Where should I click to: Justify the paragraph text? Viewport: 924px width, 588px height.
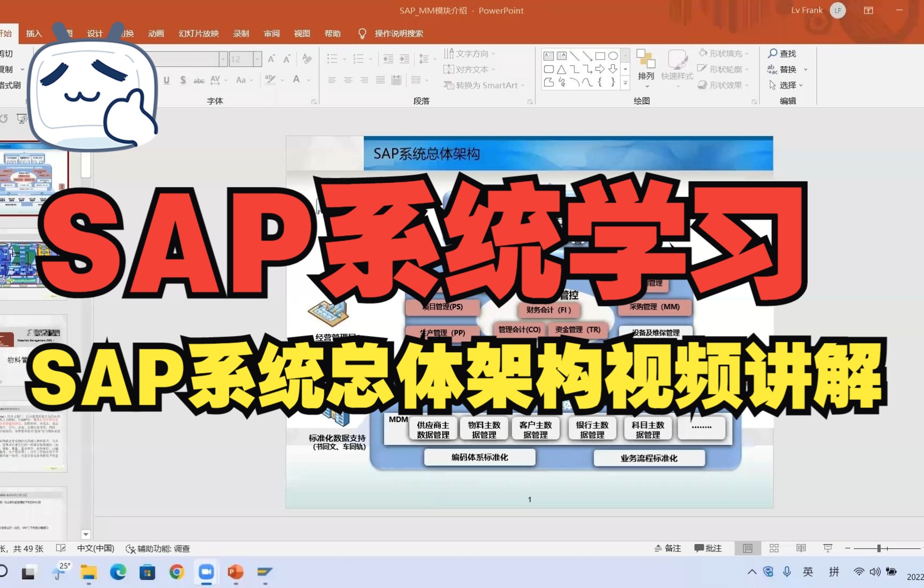(380, 80)
